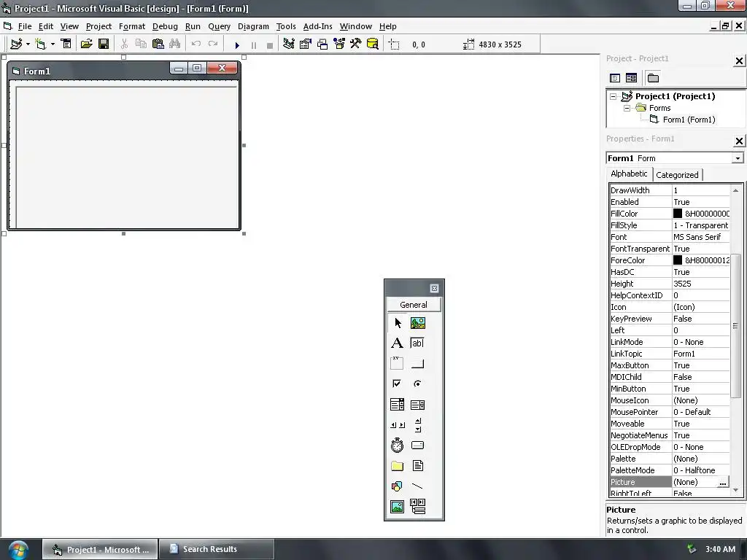Open the Debug menu
The width and height of the screenshot is (747, 560).
click(165, 26)
